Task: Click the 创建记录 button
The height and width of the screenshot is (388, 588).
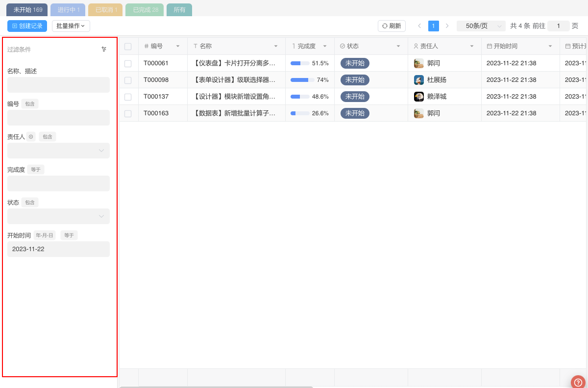Action: pyautogui.click(x=27, y=26)
